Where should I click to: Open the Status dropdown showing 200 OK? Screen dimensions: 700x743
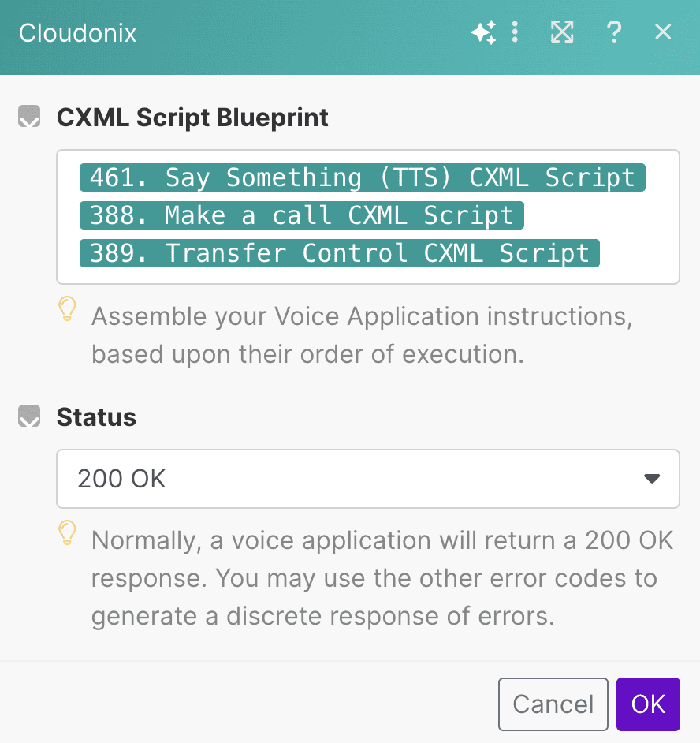(x=367, y=479)
